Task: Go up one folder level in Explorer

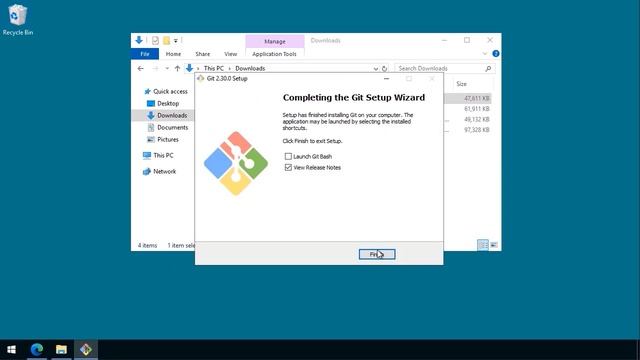Action: click(177, 69)
